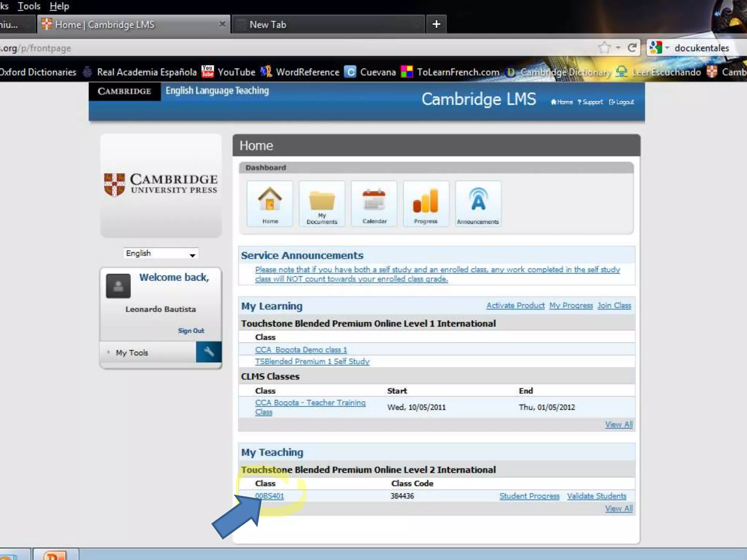
Task: Click Validate Students link
Action: click(596, 496)
